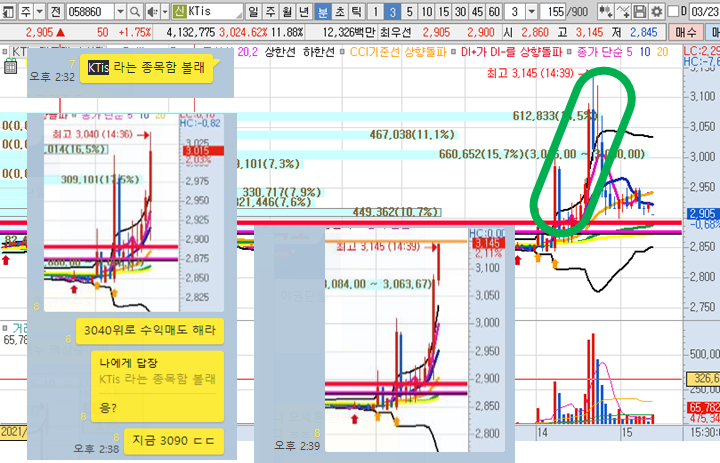Switch to the 60-minute interval

pyautogui.click(x=494, y=11)
